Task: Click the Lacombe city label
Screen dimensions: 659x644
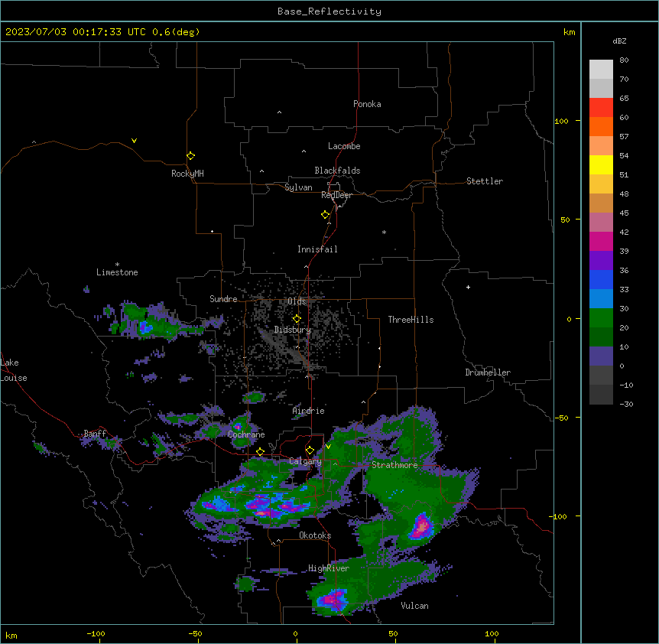Action: (344, 146)
